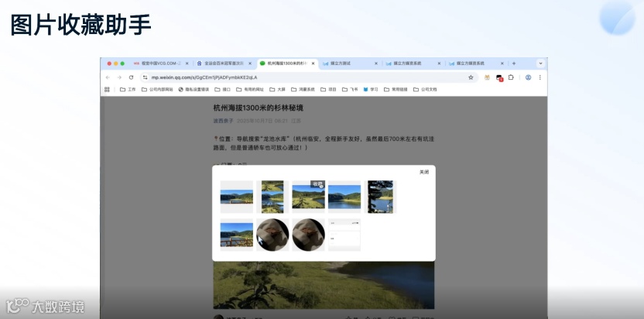Select the lake with wooden fence thumbnail
This screenshot has height=319, width=644.
click(237, 235)
